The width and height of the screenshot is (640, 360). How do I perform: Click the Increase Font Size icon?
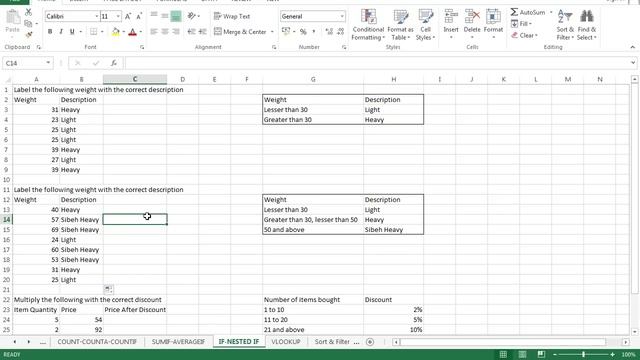(x=128, y=16)
